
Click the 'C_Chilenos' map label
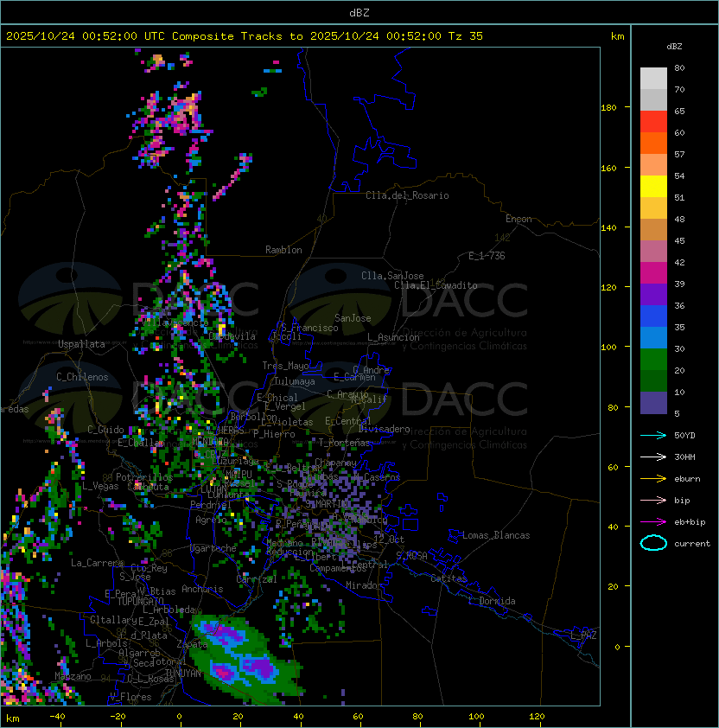tap(82, 377)
